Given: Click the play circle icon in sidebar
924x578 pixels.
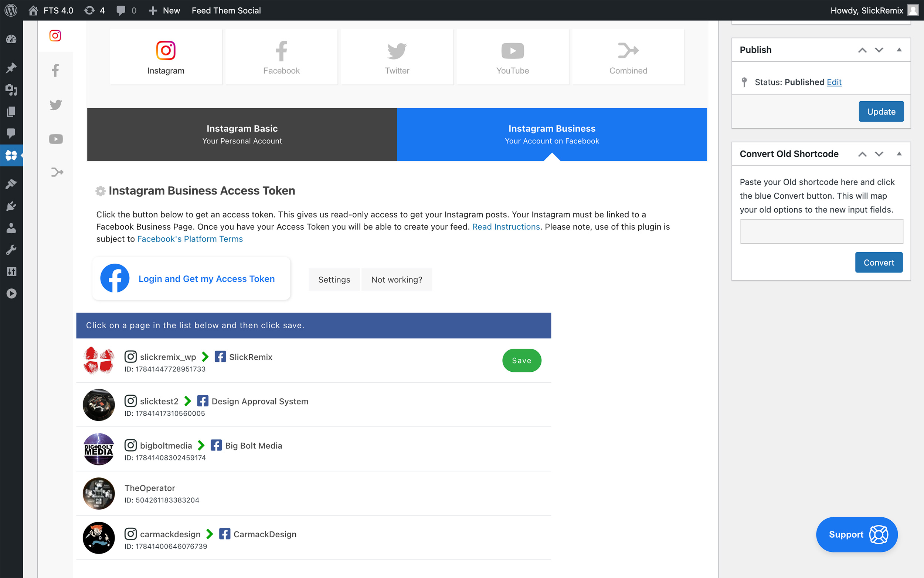Looking at the screenshot, I should [x=11, y=294].
